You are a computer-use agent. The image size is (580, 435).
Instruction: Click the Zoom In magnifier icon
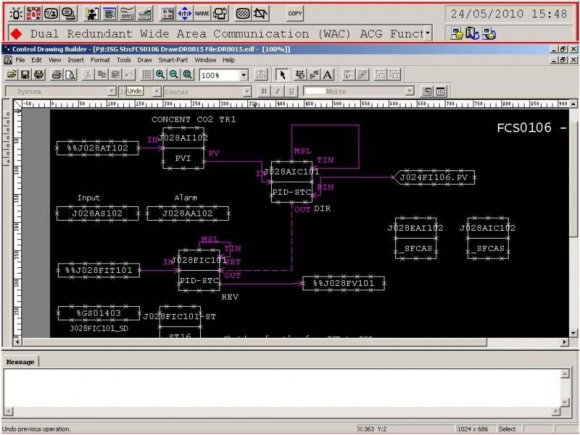click(x=160, y=75)
